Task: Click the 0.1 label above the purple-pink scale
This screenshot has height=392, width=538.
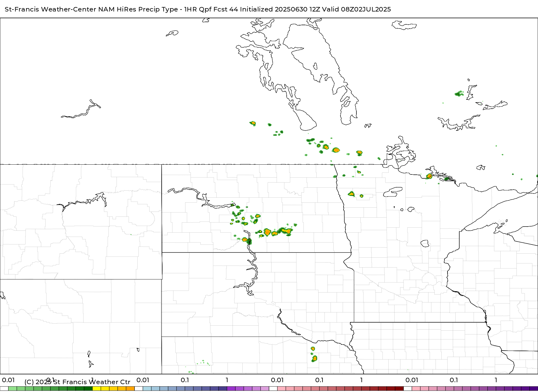Action: point(454,380)
